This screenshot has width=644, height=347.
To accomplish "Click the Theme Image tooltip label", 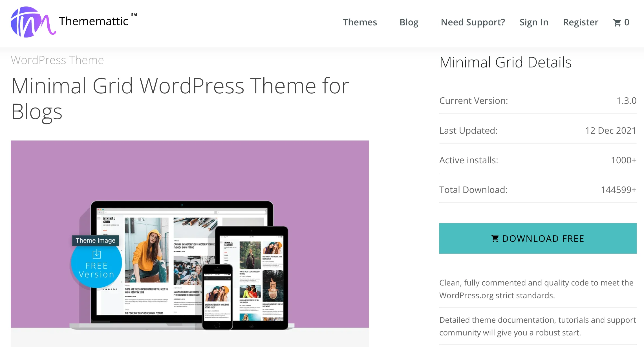I will point(96,240).
